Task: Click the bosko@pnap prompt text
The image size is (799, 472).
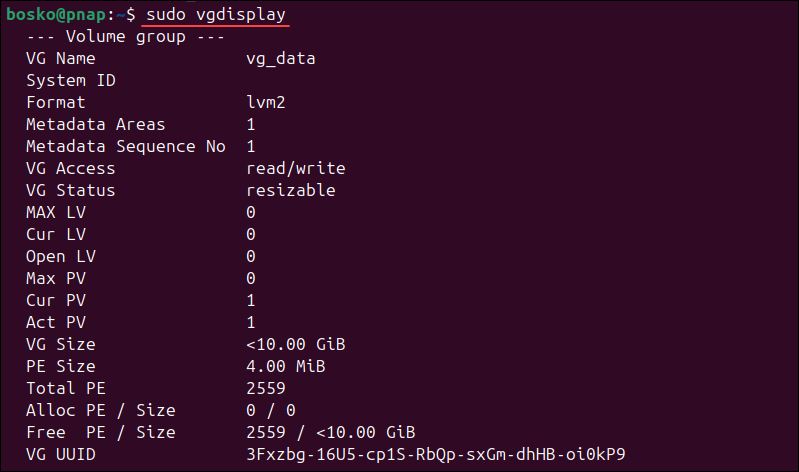Action: 58,16
